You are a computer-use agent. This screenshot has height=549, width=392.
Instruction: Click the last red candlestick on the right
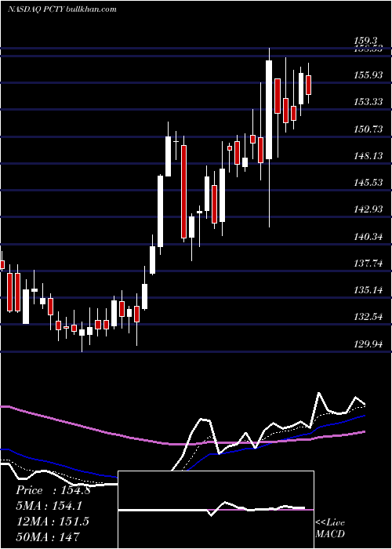coord(308,85)
